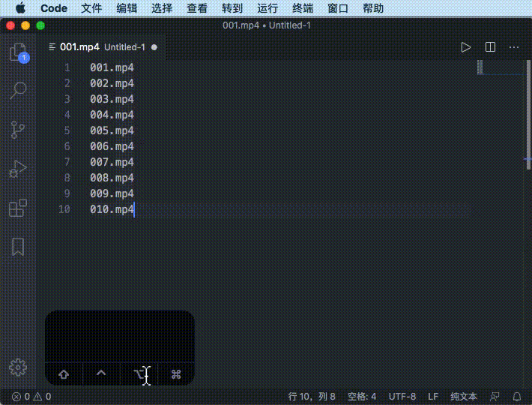Click the Run code play button
Screen dimensions: 532x405
point(465,47)
